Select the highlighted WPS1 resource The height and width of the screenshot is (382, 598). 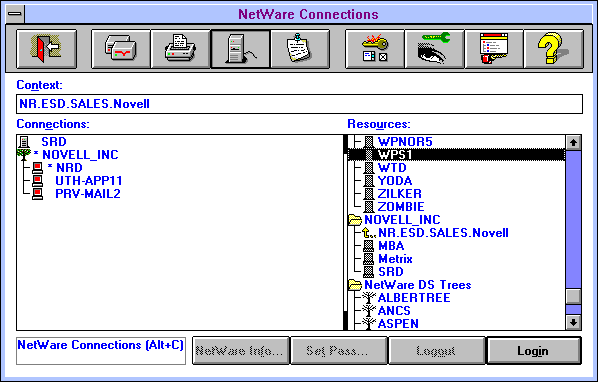pyautogui.click(x=457, y=155)
